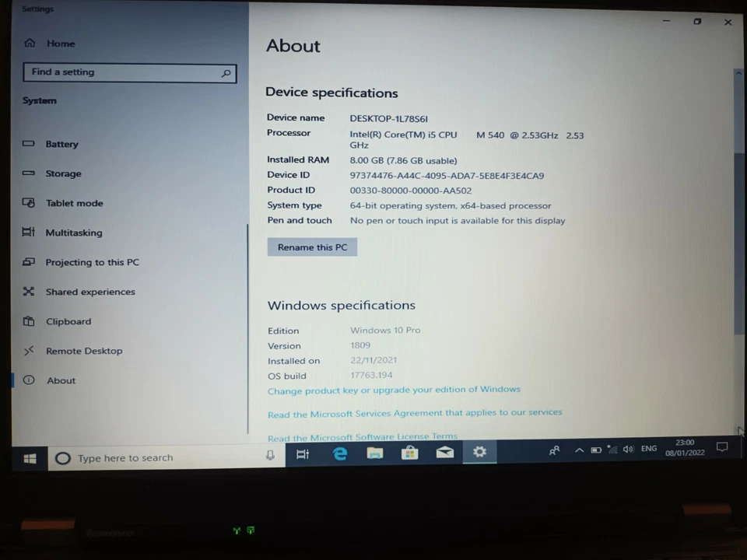Open the Mail app from the taskbar
The width and height of the screenshot is (747, 560).
tap(444, 453)
